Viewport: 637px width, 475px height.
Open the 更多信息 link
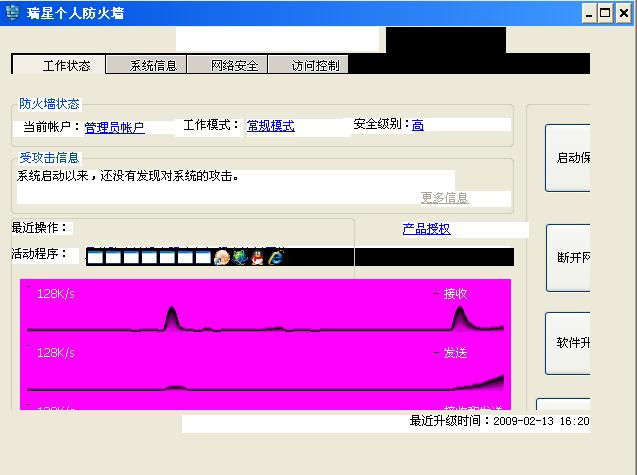[444, 198]
